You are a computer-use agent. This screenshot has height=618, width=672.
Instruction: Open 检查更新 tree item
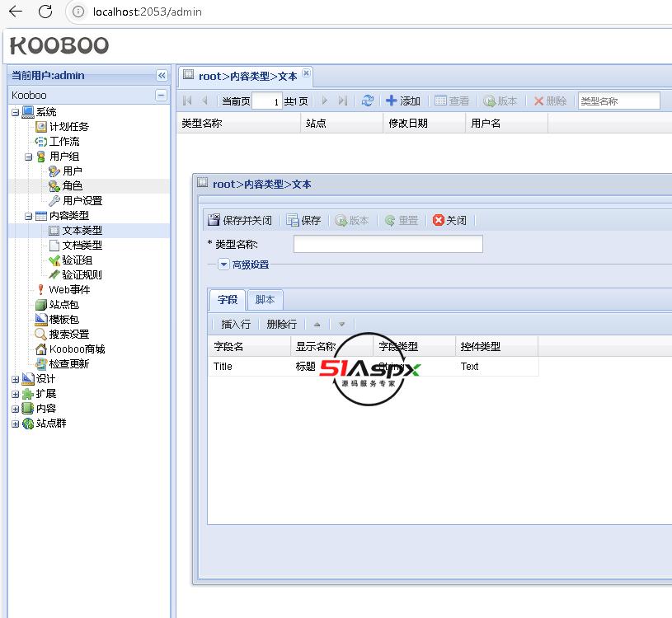[x=69, y=364]
